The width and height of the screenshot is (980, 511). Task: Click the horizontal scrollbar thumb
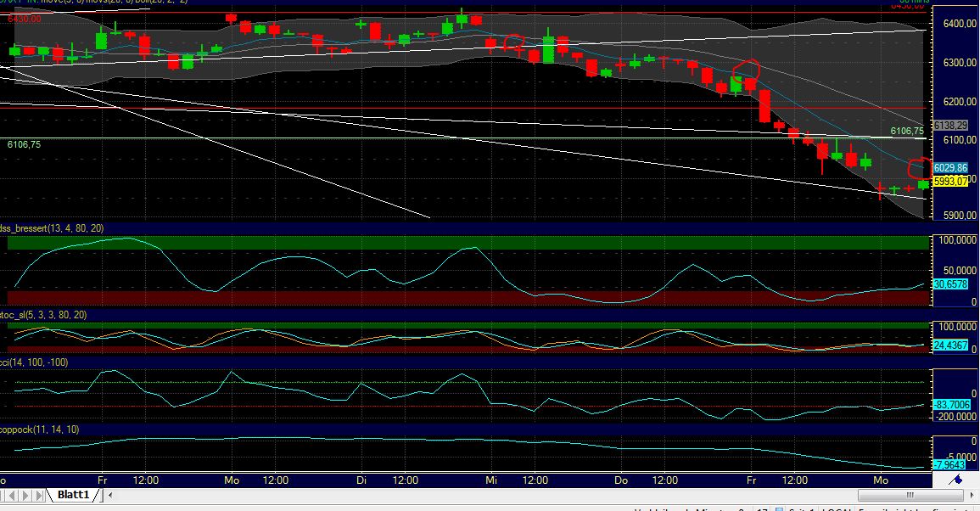point(910,495)
